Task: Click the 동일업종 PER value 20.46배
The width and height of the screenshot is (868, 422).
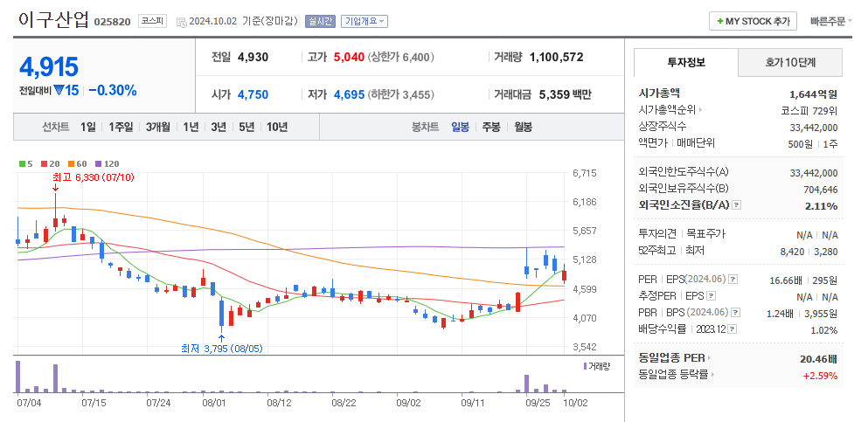Action: [818, 359]
